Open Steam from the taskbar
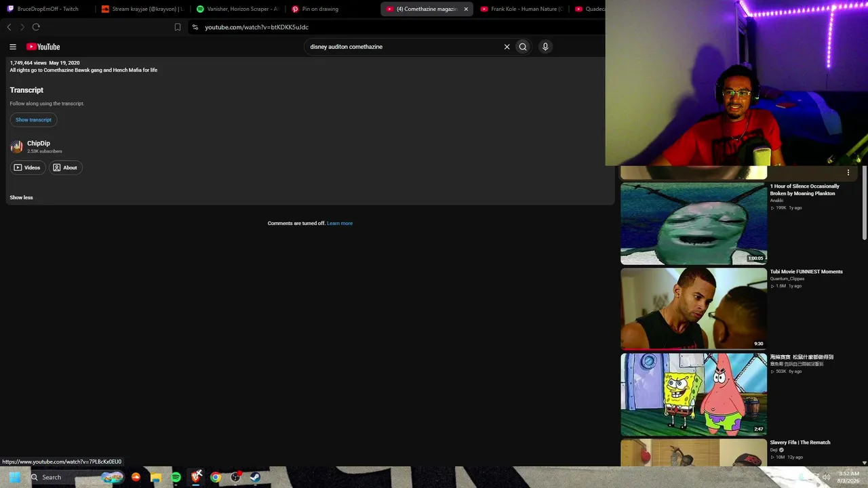 255,477
